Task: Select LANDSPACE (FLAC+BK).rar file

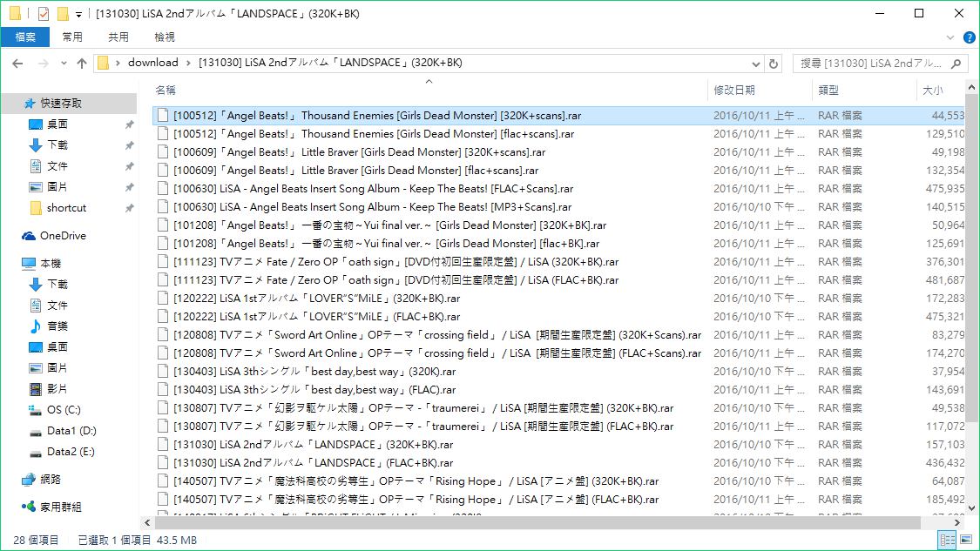Action: click(313, 463)
